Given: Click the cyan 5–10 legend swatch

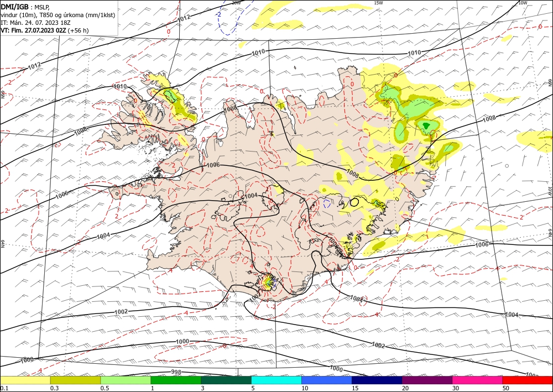Looking at the screenshot, I should click(x=276, y=380).
